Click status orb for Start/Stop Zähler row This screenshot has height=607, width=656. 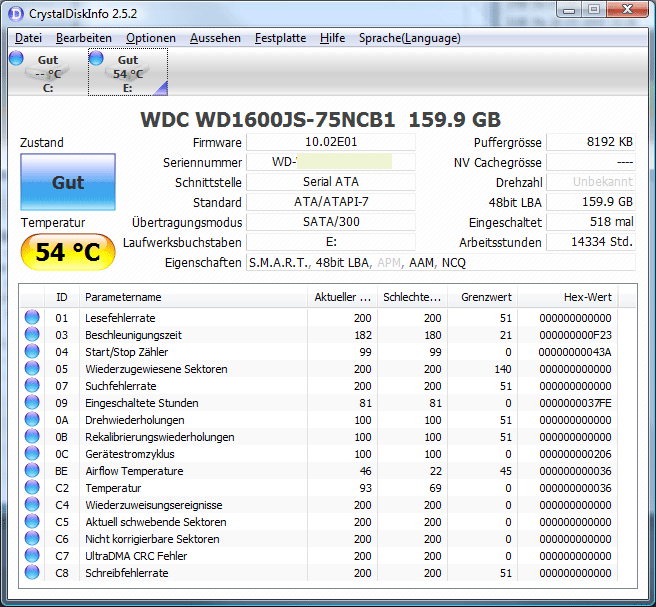(32, 351)
